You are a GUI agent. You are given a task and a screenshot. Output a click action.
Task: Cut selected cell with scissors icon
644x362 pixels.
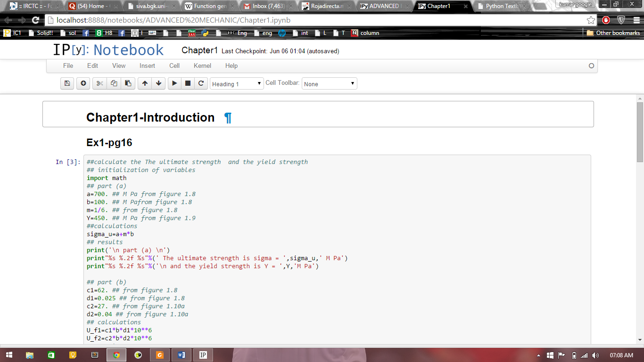pos(99,83)
